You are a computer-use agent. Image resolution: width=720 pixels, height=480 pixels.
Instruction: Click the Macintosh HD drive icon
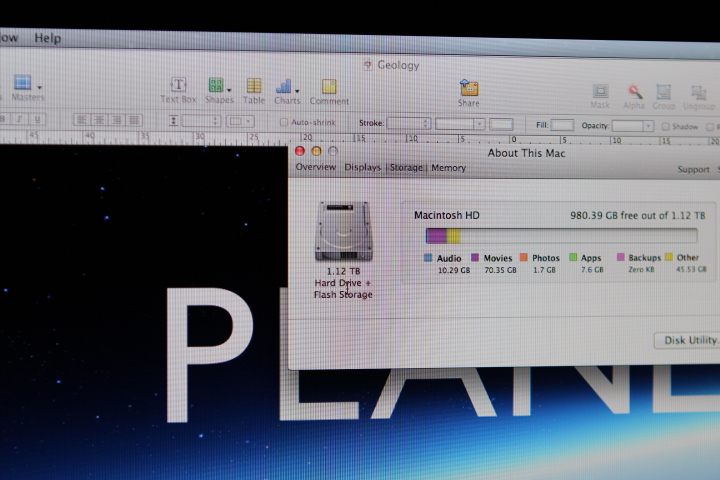click(342, 231)
